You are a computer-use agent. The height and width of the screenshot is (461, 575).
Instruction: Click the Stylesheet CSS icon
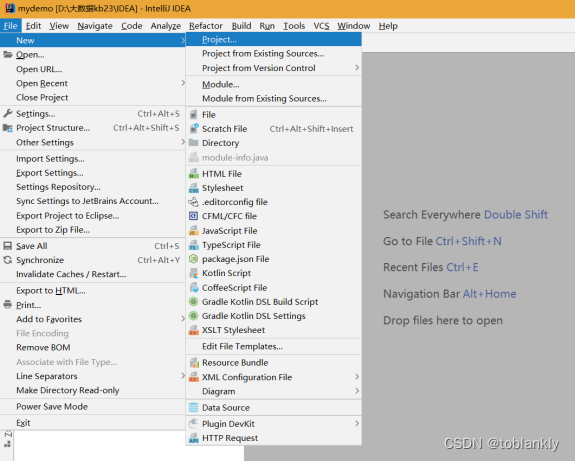tap(194, 188)
